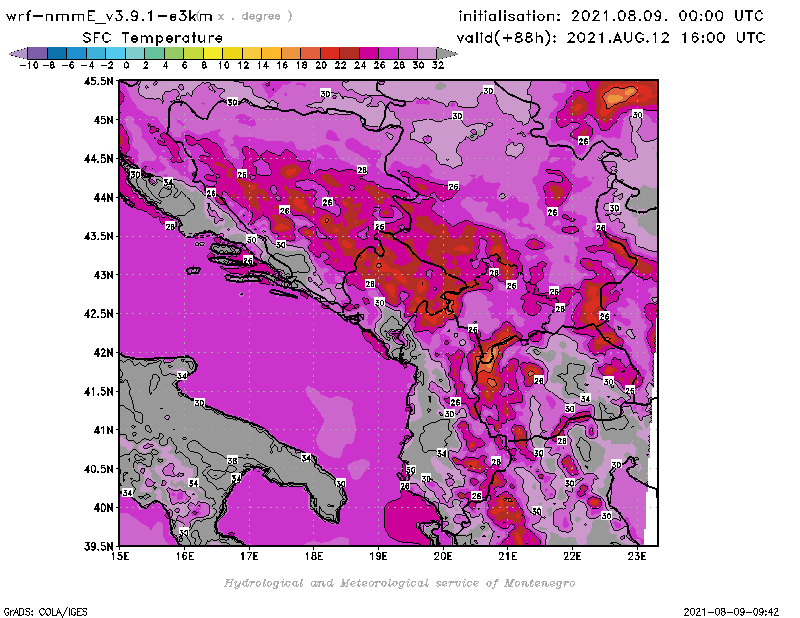Click the purple swatch between -10 and -8
The height and width of the screenshot is (618, 800).
(x=37, y=53)
